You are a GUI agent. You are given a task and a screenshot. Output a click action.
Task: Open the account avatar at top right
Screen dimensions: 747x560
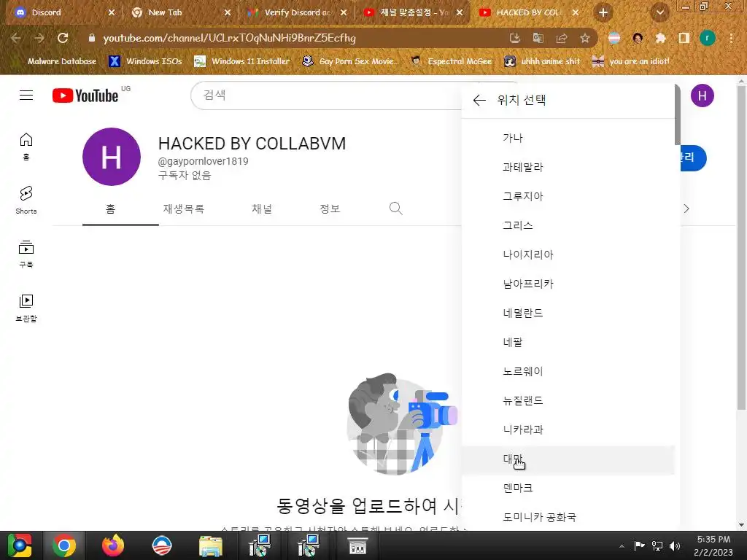[x=703, y=96]
